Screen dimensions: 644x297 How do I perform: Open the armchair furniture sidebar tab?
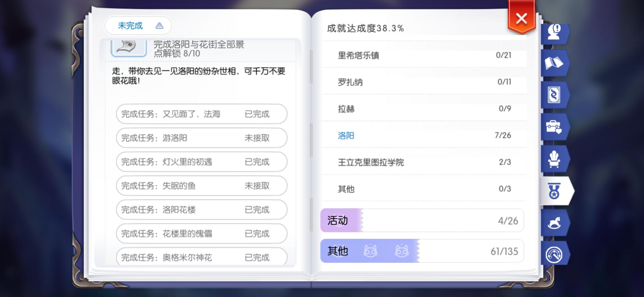[x=555, y=159]
